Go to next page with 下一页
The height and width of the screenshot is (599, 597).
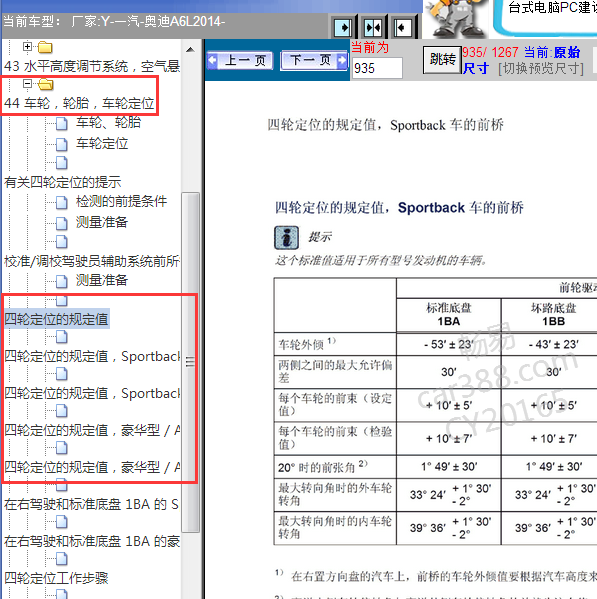(314, 60)
